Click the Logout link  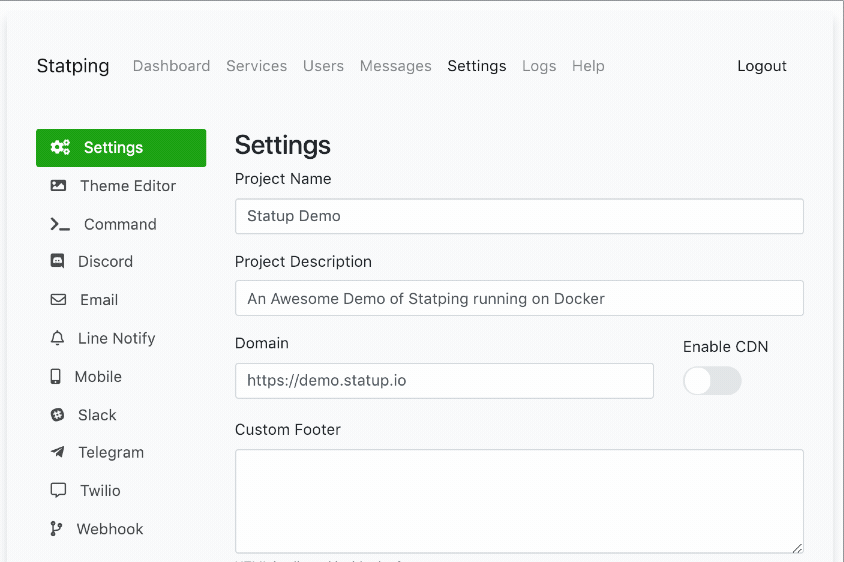762,66
